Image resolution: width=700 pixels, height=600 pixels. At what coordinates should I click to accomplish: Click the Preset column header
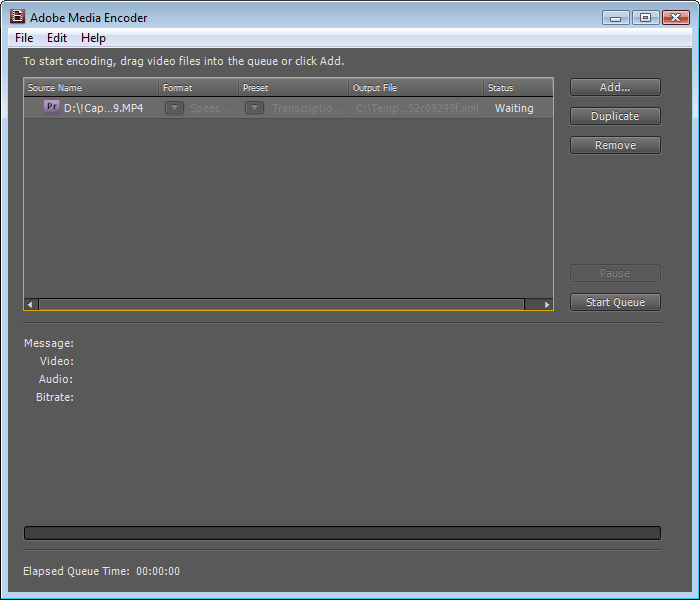pos(293,88)
